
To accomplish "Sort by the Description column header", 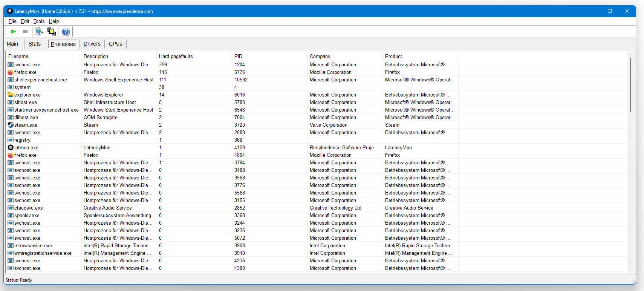I will click(119, 57).
